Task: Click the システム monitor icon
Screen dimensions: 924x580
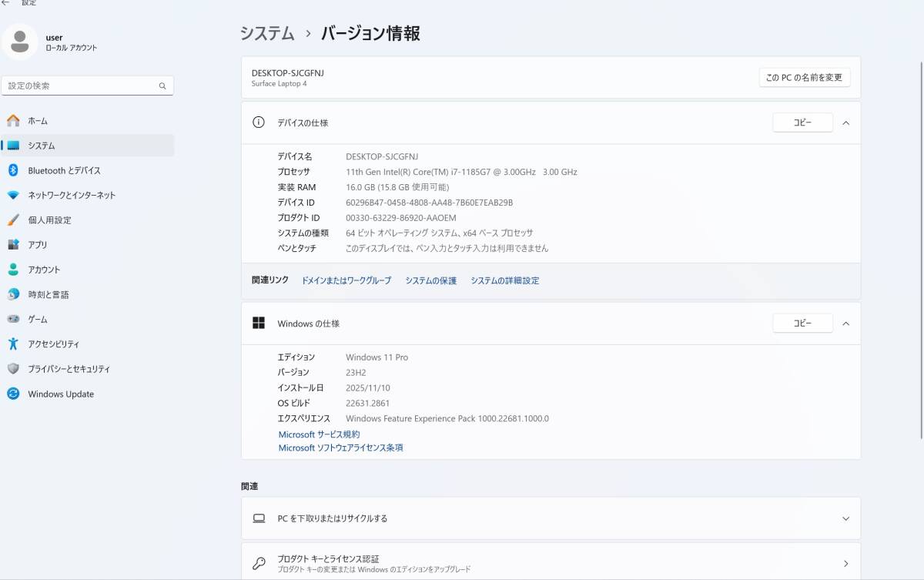Action: coord(13,146)
